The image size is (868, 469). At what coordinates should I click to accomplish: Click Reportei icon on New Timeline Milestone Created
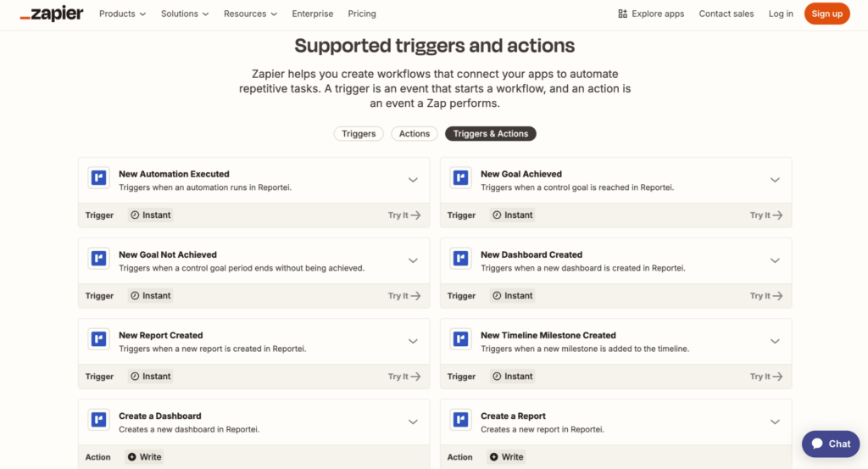pos(460,339)
